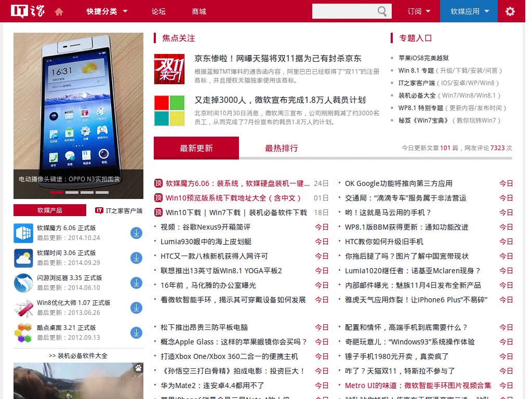Open article 华为Mate2：连安卓4.4都用不了
Screen dimensions: 532x399
[x=212, y=385]
